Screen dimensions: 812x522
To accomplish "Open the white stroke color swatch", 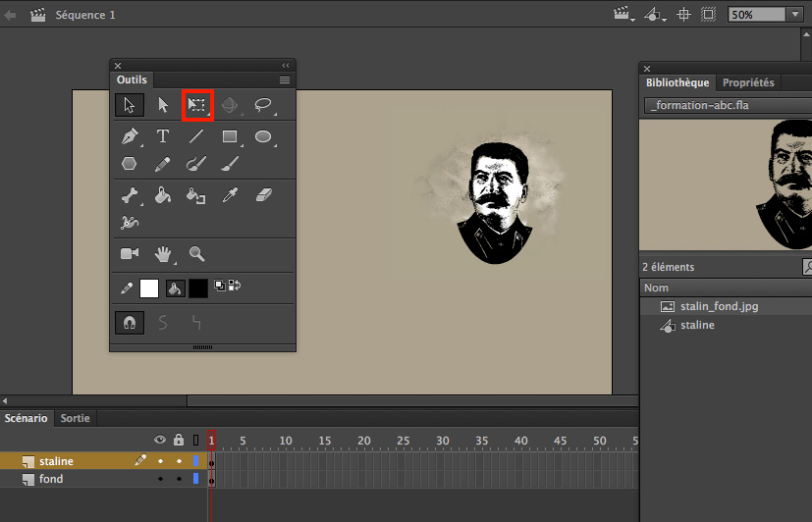I will pos(149,288).
